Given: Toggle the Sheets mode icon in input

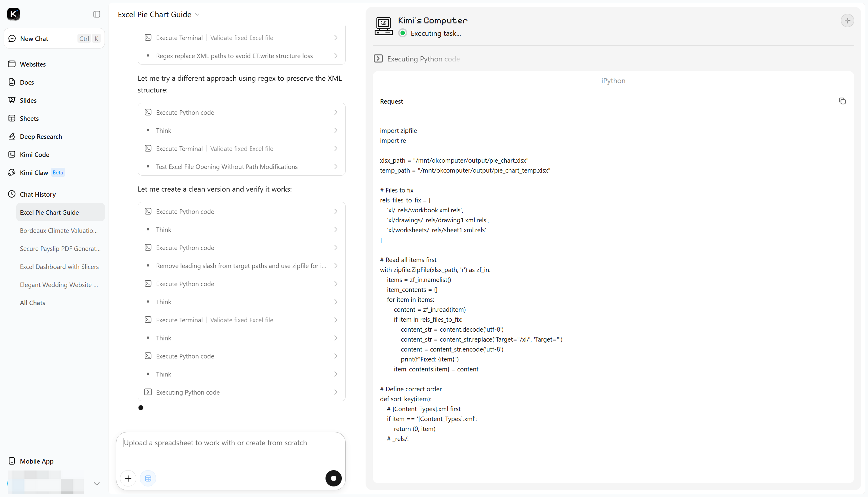Looking at the screenshot, I should coord(148,478).
